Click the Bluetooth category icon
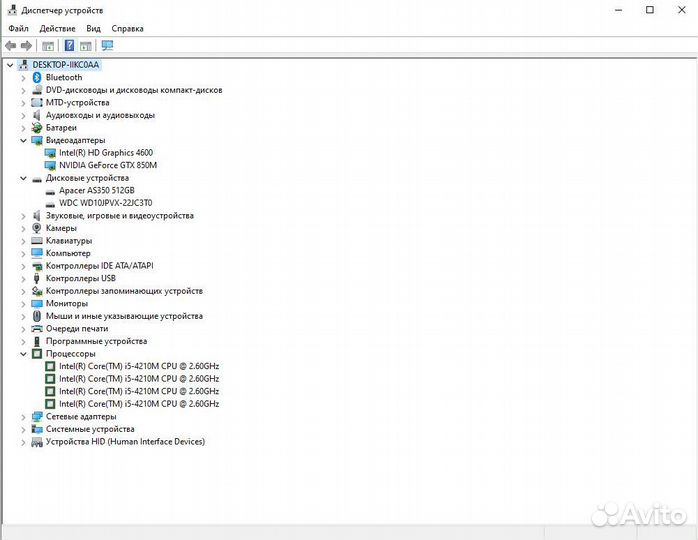698x540 pixels. 37,77
